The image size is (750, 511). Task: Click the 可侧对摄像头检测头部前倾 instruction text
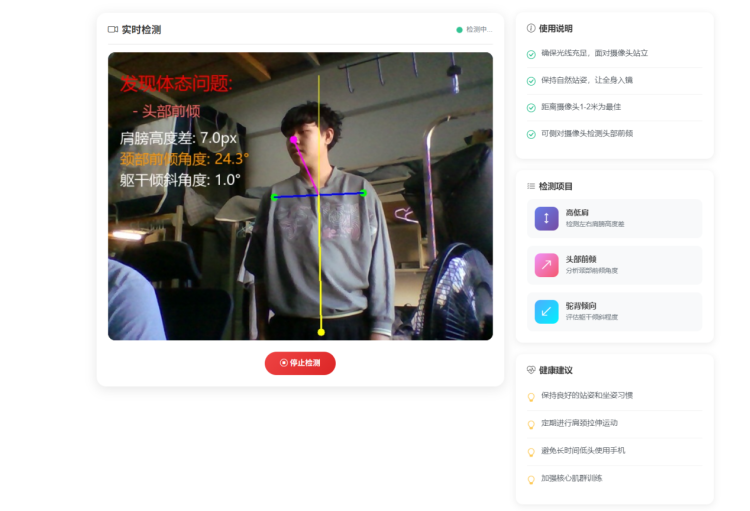587,133
